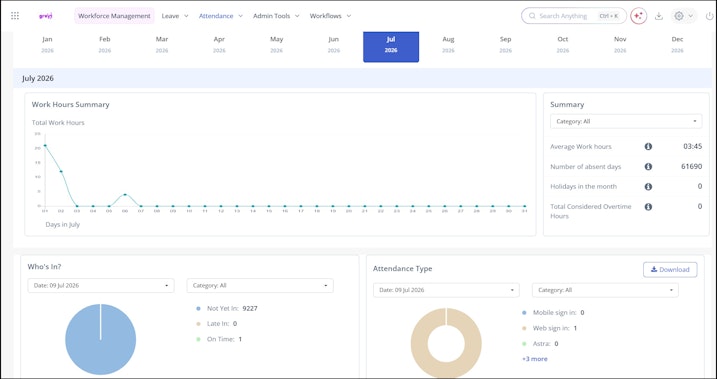Click the company logo in header
The height and width of the screenshot is (379, 717).
[46, 16]
